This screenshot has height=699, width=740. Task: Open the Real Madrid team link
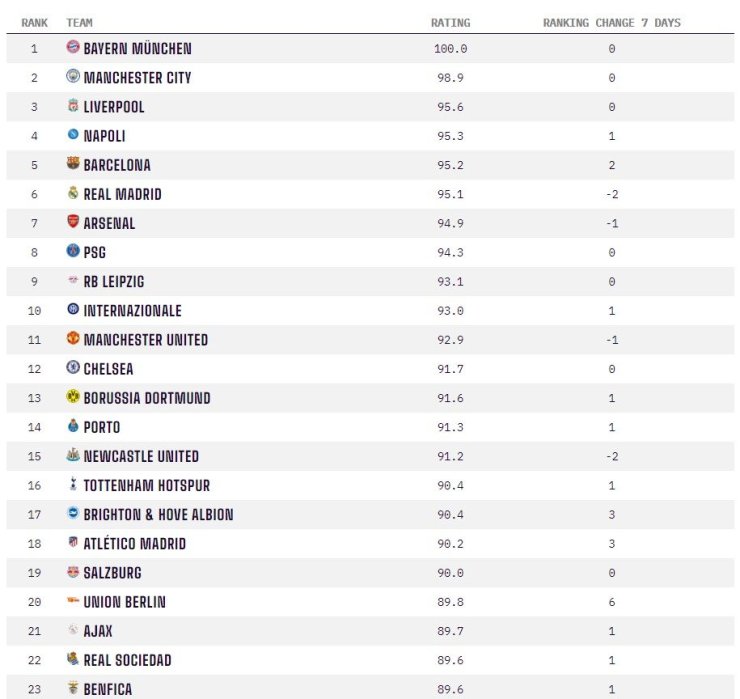pos(122,194)
